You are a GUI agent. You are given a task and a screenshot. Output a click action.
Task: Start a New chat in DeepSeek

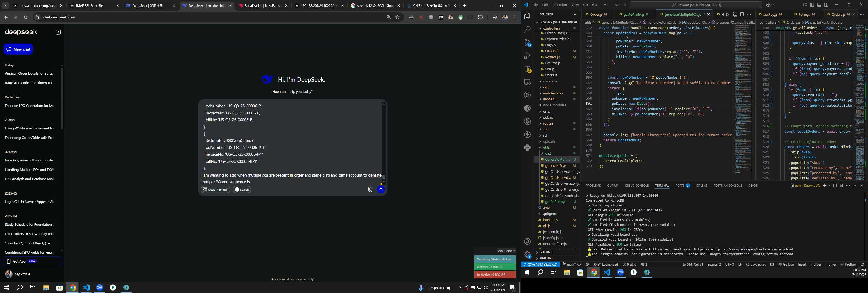pos(18,49)
